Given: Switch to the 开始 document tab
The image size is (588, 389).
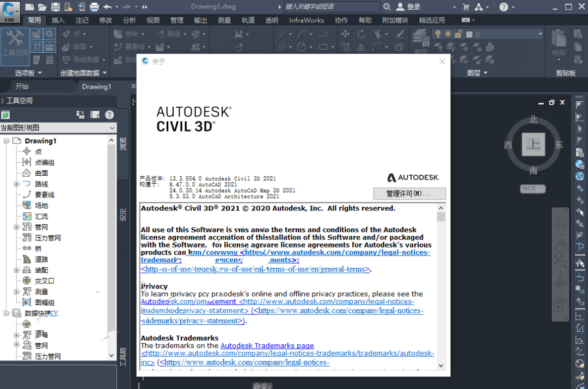Looking at the screenshot, I should click(x=22, y=87).
